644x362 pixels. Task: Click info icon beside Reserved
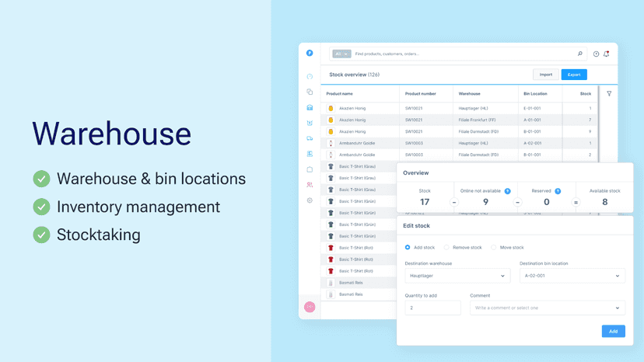[x=558, y=191]
